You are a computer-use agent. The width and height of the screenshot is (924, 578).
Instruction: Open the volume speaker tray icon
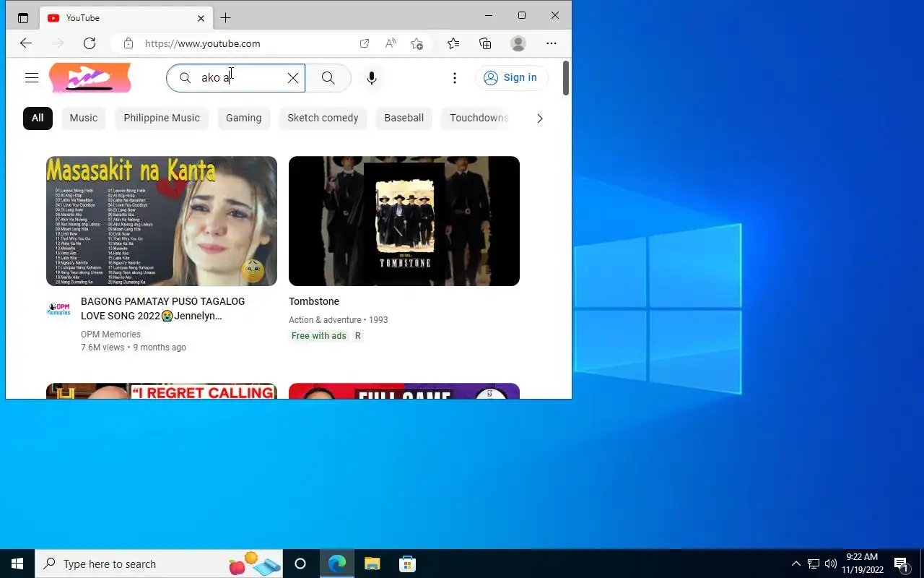pos(831,564)
